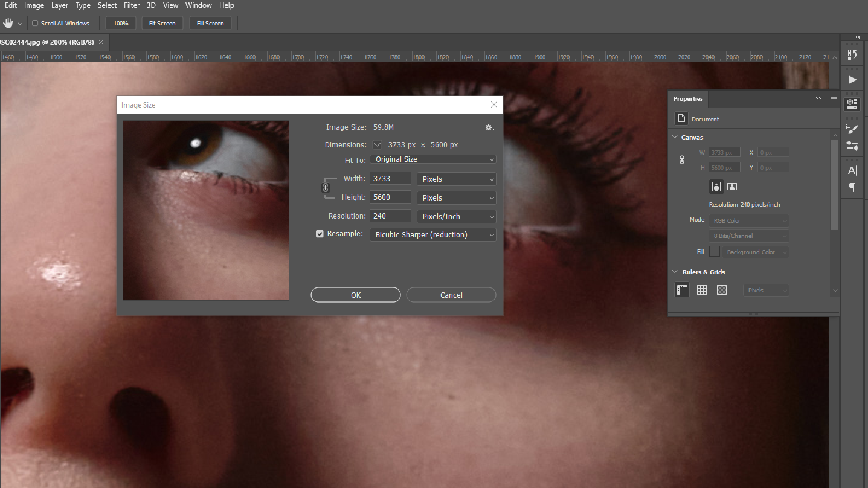Open the Help menu
The image size is (868, 488).
(227, 5)
